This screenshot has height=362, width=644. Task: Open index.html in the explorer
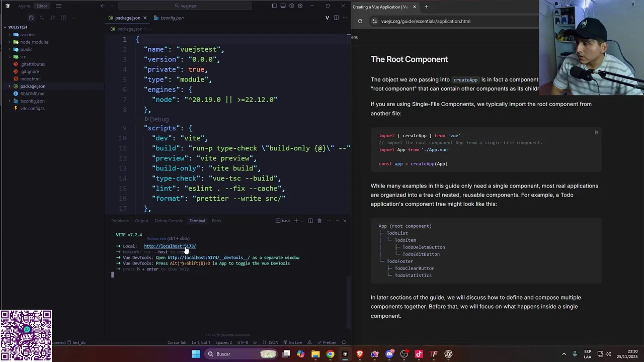tap(30, 79)
